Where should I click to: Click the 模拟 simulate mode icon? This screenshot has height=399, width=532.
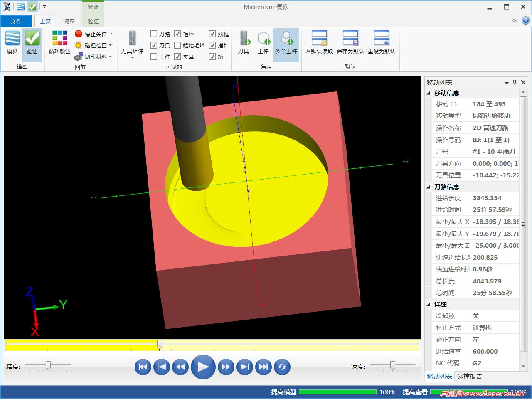pyautogui.click(x=12, y=38)
